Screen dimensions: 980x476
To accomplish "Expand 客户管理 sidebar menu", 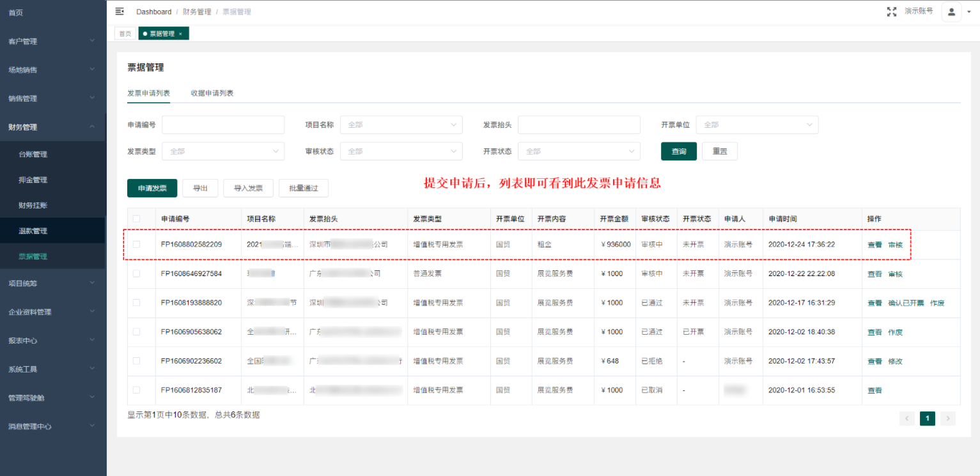I will click(x=53, y=41).
